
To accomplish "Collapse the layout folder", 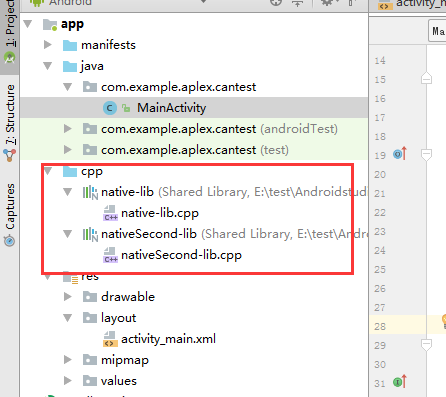I will tap(68, 318).
